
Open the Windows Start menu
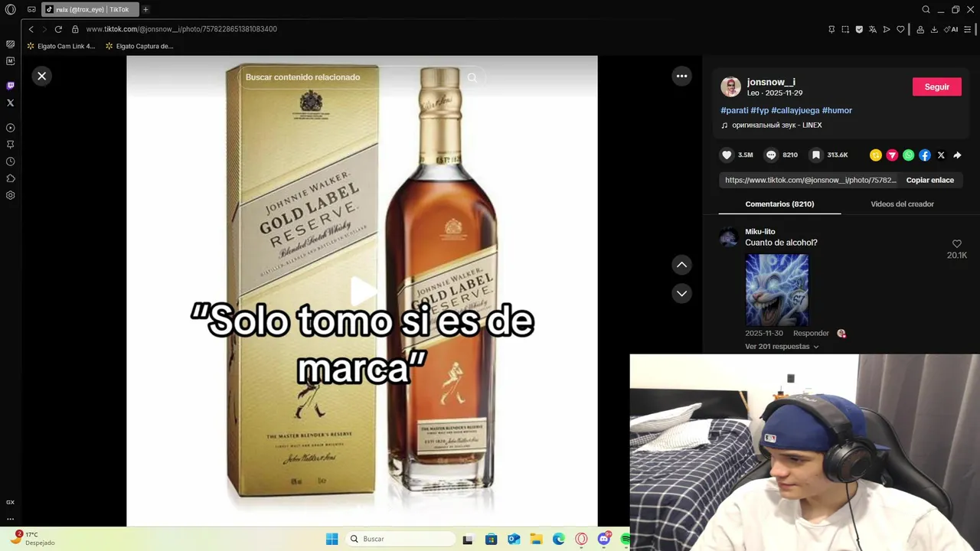coord(332,539)
